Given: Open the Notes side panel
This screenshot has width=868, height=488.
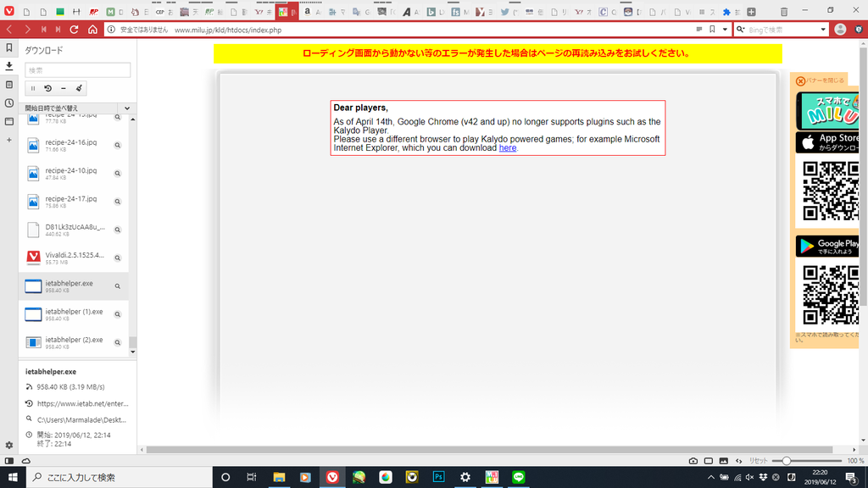Looking at the screenshot, I should pyautogui.click(x=9, y=85).
